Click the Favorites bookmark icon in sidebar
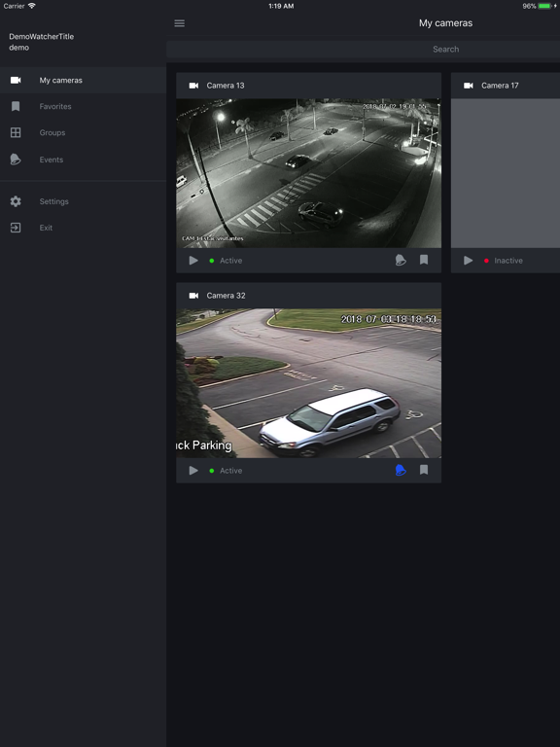The image size is (560, 747). pos(16,106)
